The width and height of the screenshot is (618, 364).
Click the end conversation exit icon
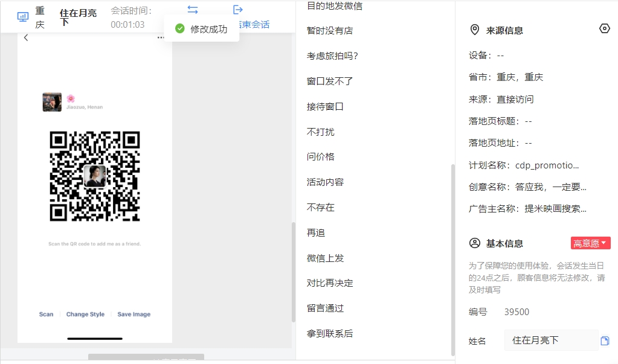coord(237,10)
